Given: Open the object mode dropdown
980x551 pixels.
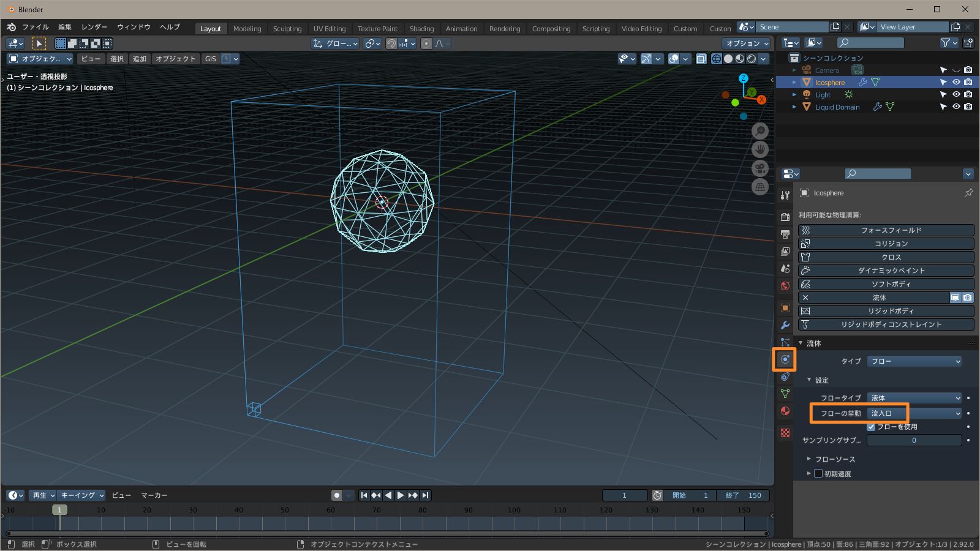Looking at the screenshot, I should 40,59.
